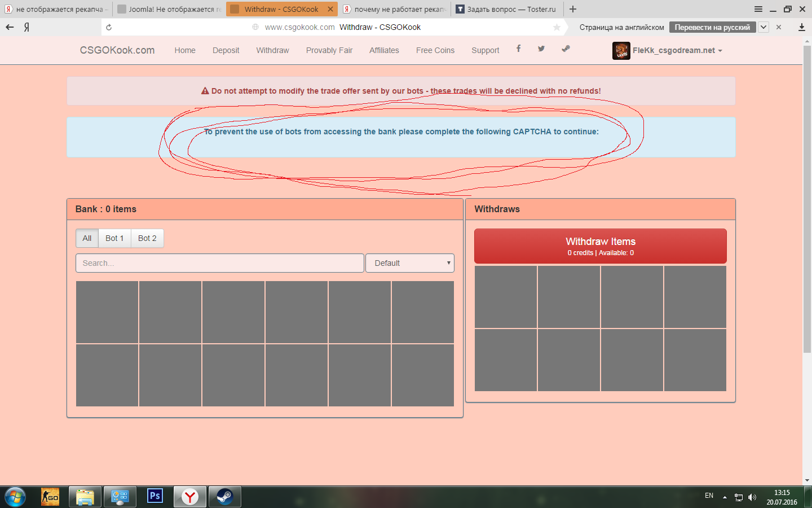Click the 'Bank : 0 items' heading
Screen dimensions: 812x508
pyautogui.click(x=106, y=209)
